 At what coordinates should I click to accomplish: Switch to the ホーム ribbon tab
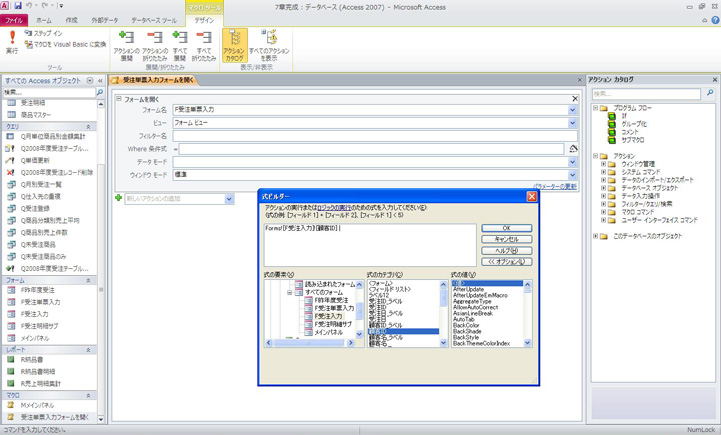coord(44,20)
